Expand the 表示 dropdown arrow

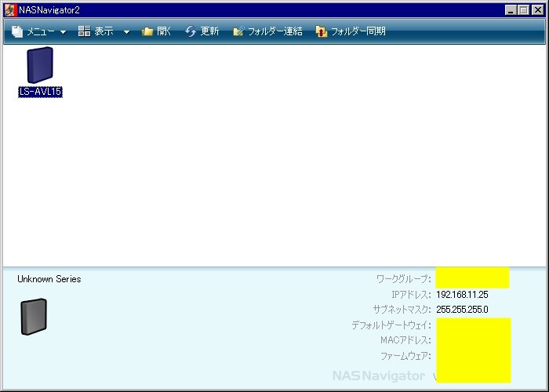click(x=126, y=32)
